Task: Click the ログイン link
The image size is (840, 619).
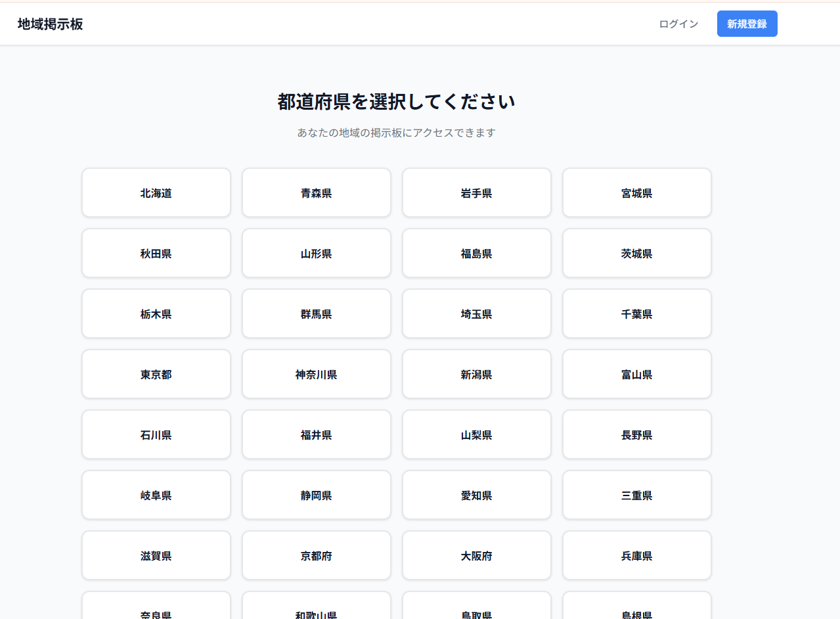Action: tap(678, 24)
